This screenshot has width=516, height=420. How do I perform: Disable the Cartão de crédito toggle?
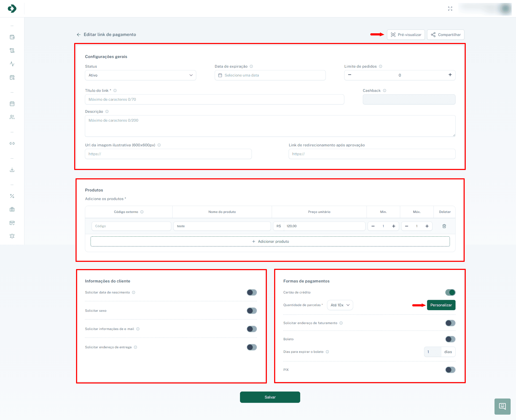[x=450, y=292]
